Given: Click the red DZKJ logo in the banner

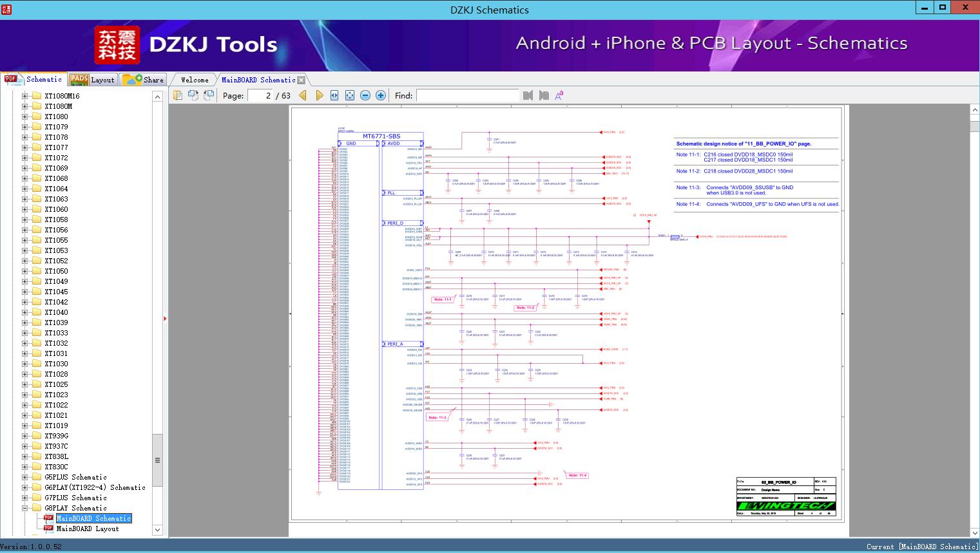Looking at the screenshot, I should point(117,45).
